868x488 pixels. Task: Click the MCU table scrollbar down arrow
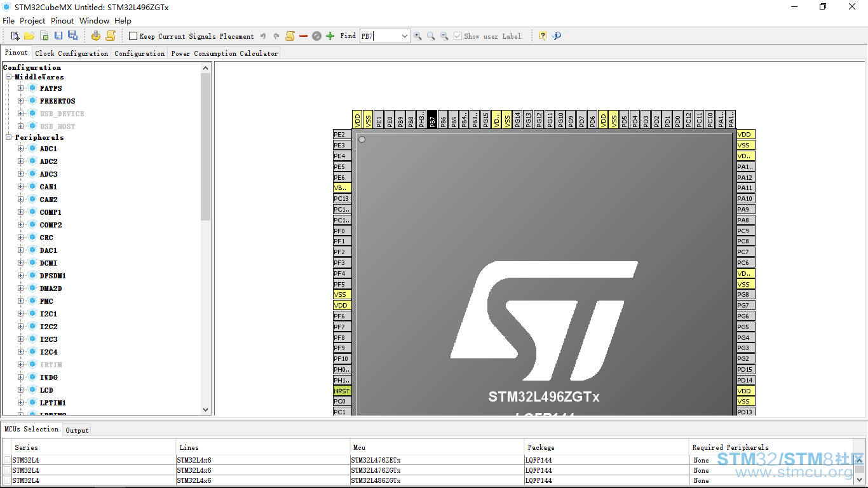click(860, 481)
